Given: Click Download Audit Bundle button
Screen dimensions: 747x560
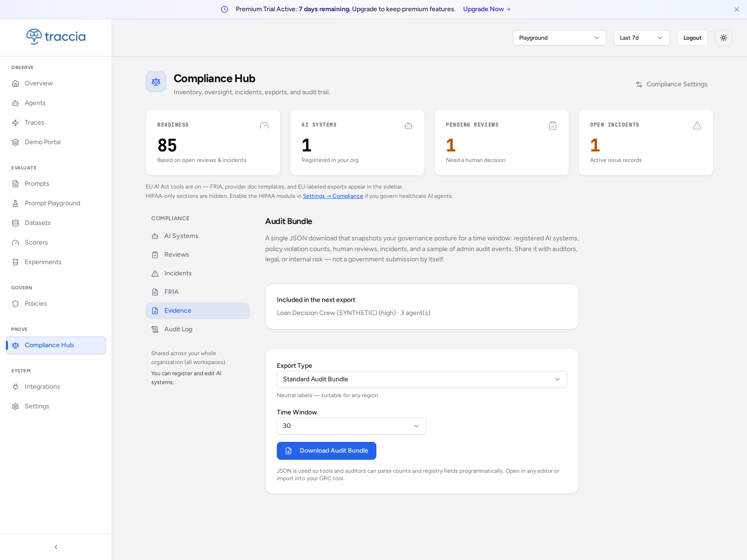Looking at the screenshot, I should click(326, 451).
